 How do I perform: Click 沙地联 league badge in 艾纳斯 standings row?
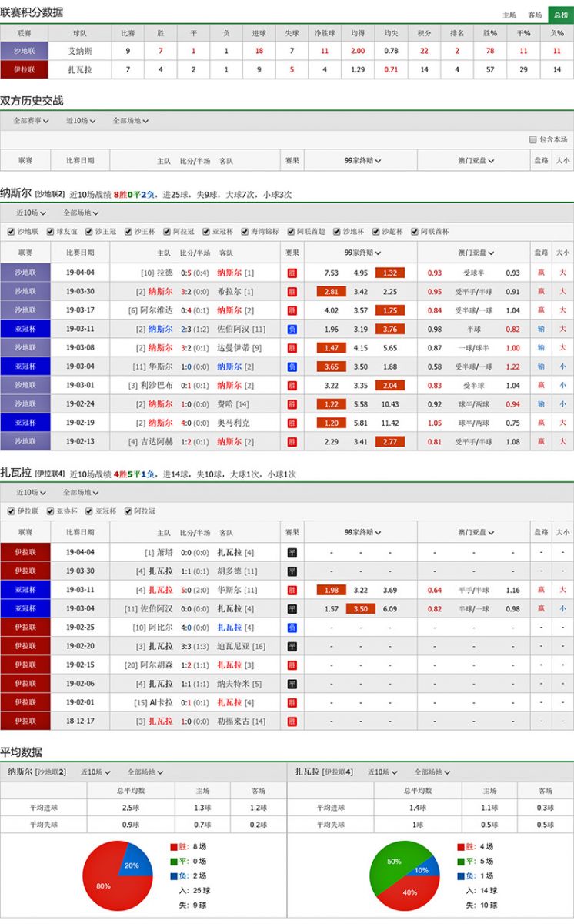coord(25,51)
